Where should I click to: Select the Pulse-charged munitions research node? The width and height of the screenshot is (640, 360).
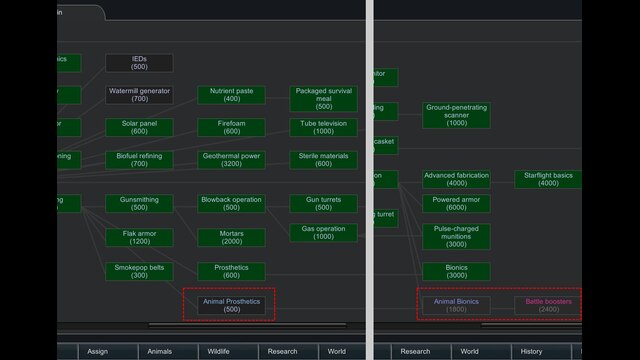tap(456, 237)
